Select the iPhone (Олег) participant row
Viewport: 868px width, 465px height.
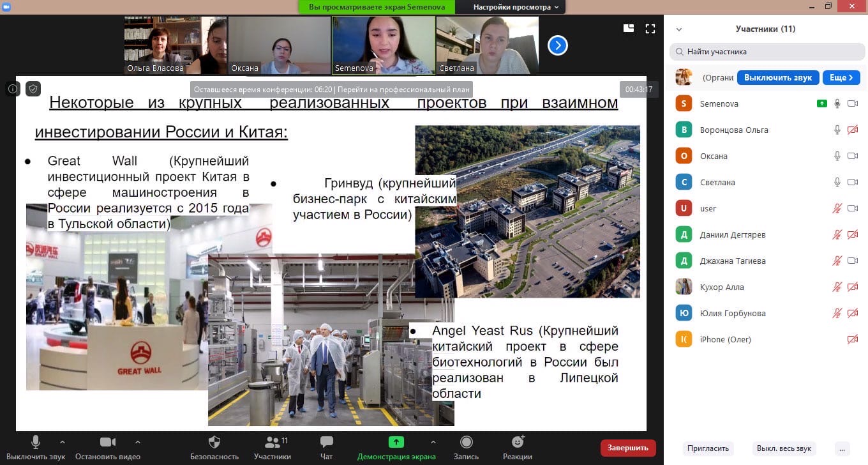coord(766,339)
